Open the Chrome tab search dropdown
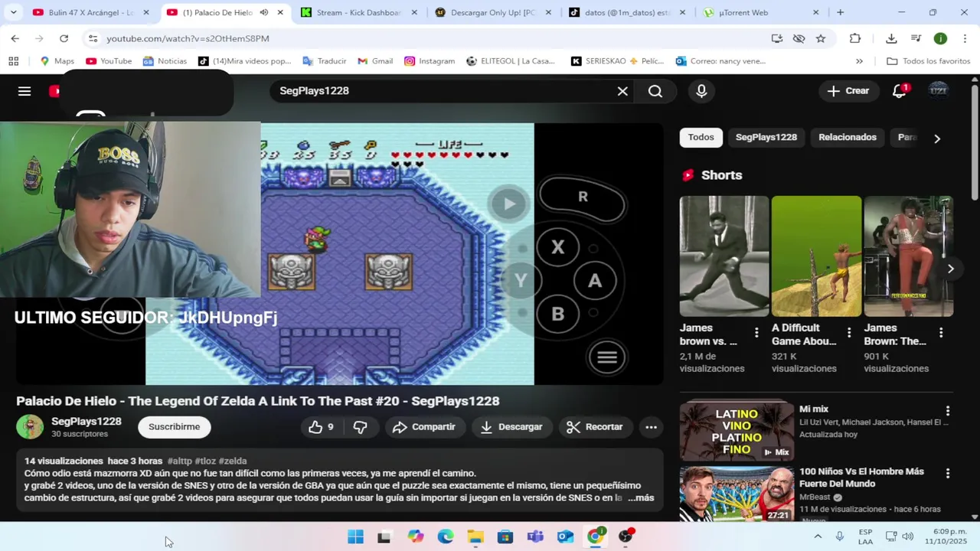The width and height of the screenshot is (980, 551). [x=15, y=12]
